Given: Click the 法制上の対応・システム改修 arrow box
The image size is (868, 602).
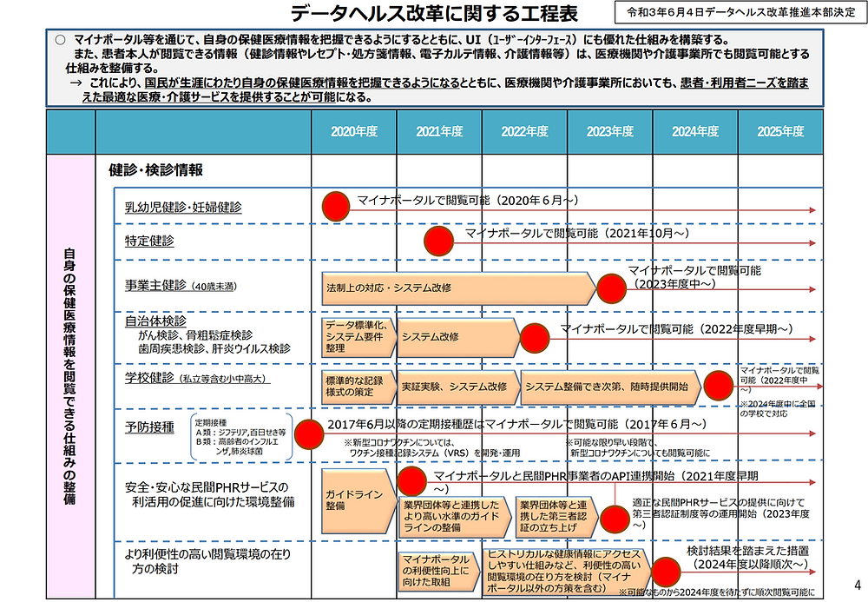Looking at the screenshot, I should [458, 288].
